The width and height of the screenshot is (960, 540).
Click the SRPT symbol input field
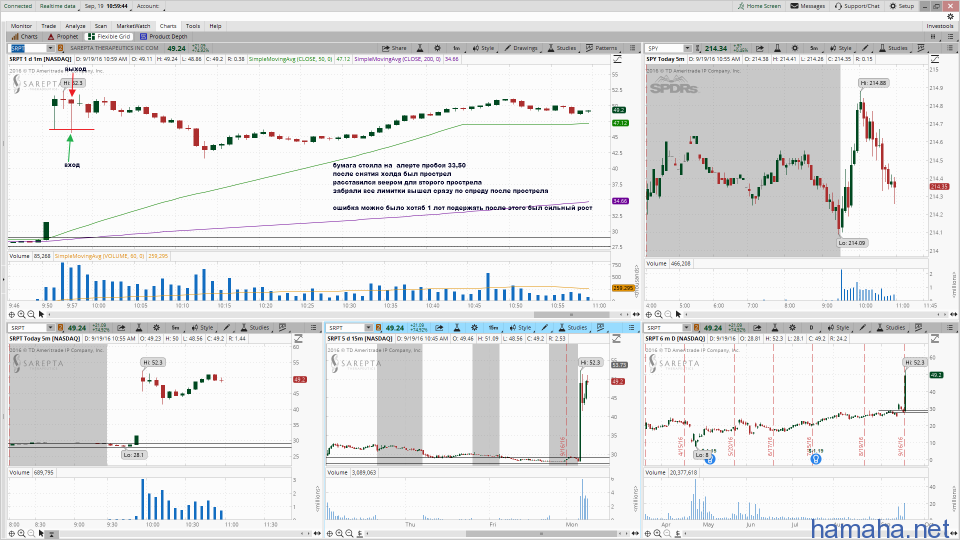(x=28, y=48)
